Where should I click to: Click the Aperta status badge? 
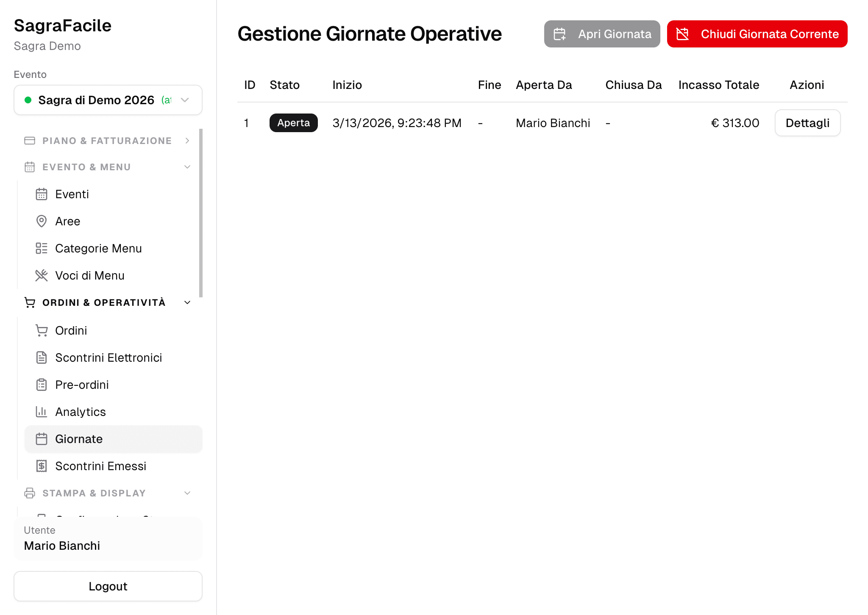coord(294,123)
